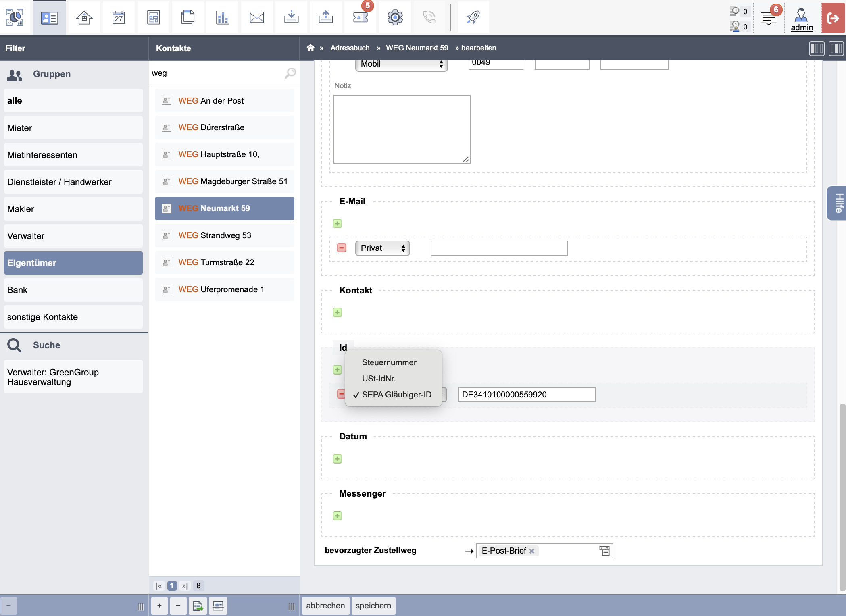
Task: Add a new Datum entry
Action: (x=338, y=459)
